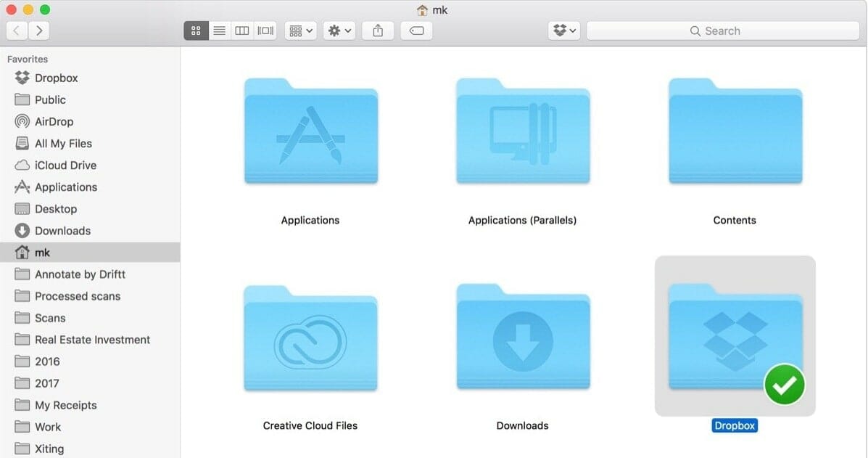This screenshot has width=868, height=458.
Task: Switch to icon view
Action: 196,30
